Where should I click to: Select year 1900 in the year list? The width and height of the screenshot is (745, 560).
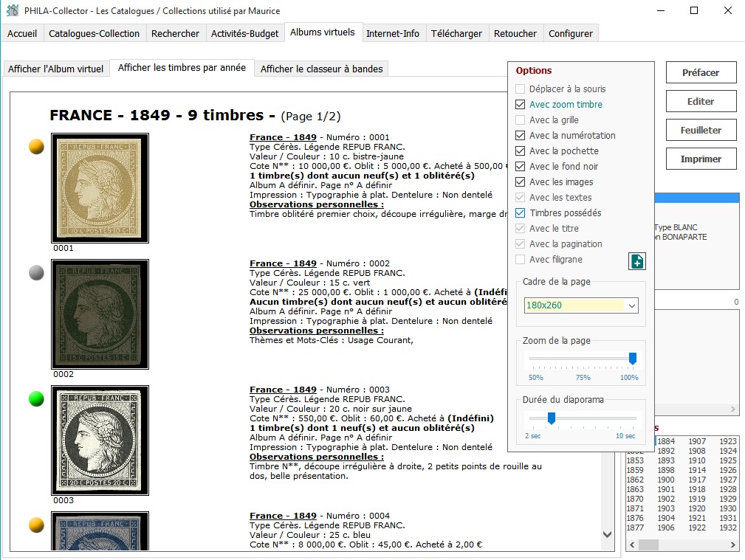pos(666,480)
